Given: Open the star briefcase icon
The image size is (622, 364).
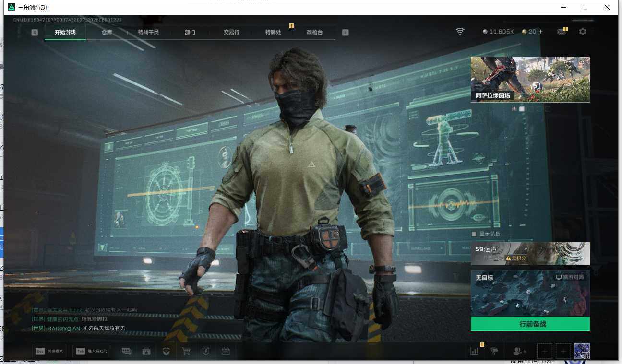Looking at the screenshot, I should pos(146,352).
